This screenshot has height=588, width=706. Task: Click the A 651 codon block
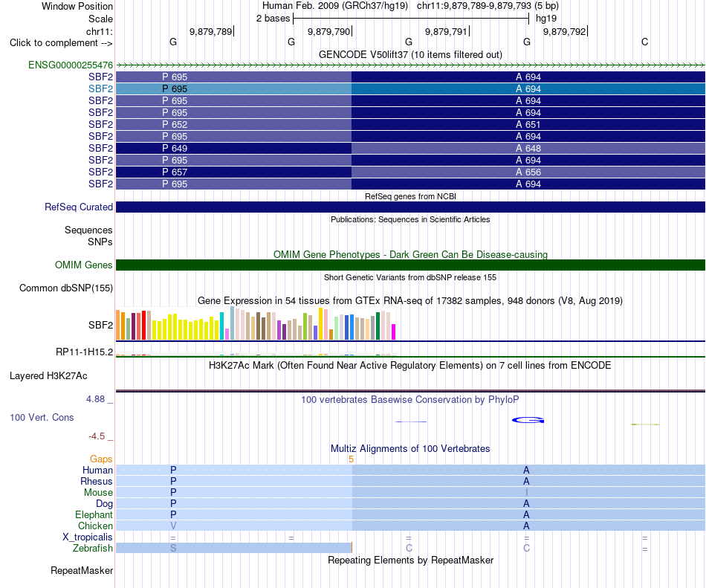[528, 124]
